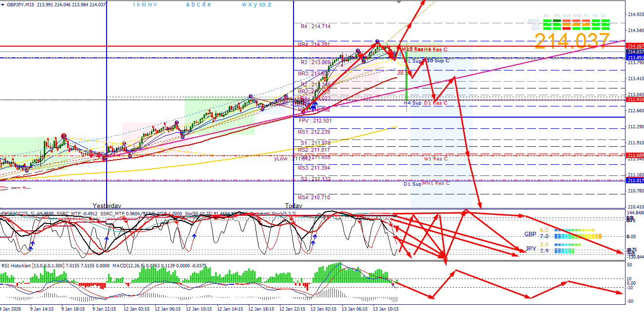Click the red 214.167 price tag on scale
This screenshot has width=644, height=313.
(635, 46)
